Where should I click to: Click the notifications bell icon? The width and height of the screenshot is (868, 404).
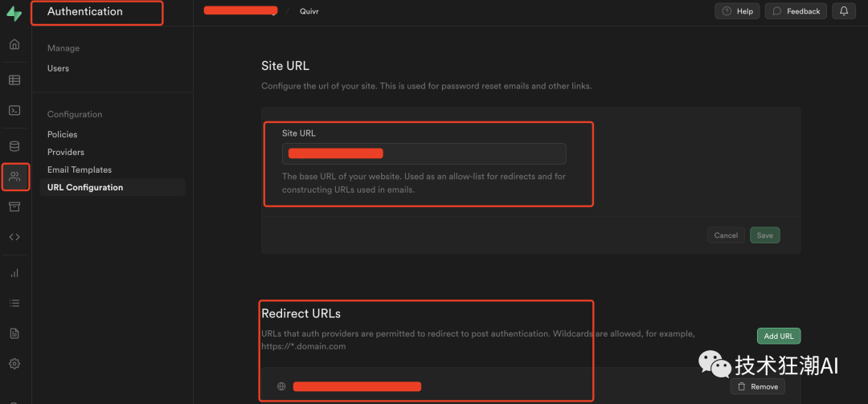tap(844, 11)
